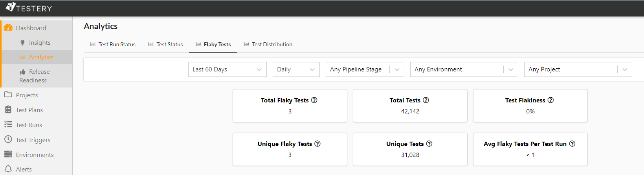This screenshot has width=644, height=175.
Task: Click help icon beside Avg Flaky Tests Per Test Run
Action: click(572, 144)
